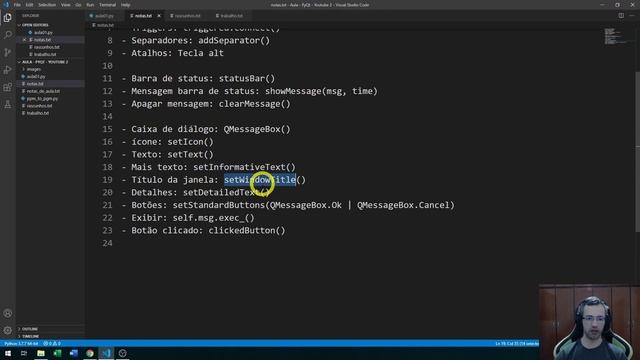This screenshot has height=360, width=640.
Task: Click the VS Code logo in title bar
Action: pos(6,5)
